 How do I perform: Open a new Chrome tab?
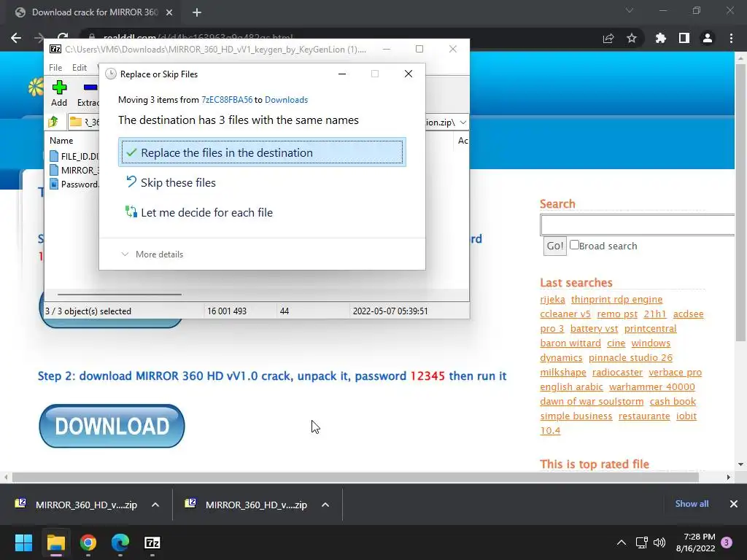tap(197, 13)
